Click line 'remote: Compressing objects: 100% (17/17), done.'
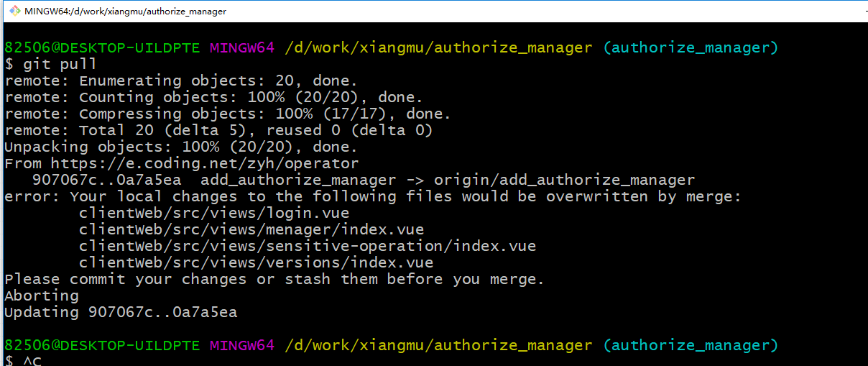This screenshot has width=868, height=366. click(228, 114)
